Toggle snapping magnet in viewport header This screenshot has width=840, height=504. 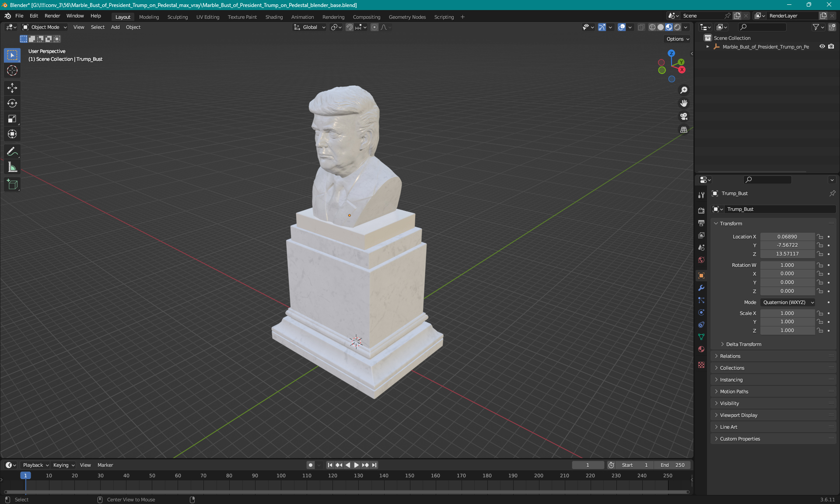tap(350, 27)
